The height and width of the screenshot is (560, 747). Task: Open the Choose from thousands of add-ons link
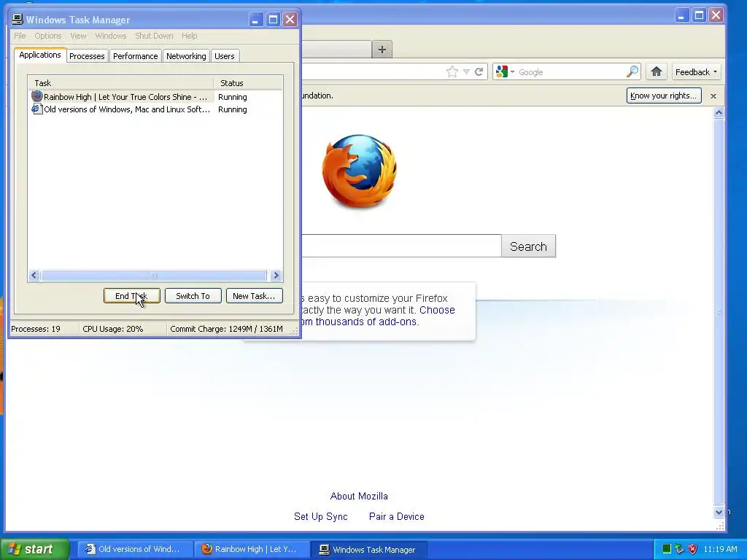[x=377, y=316]
